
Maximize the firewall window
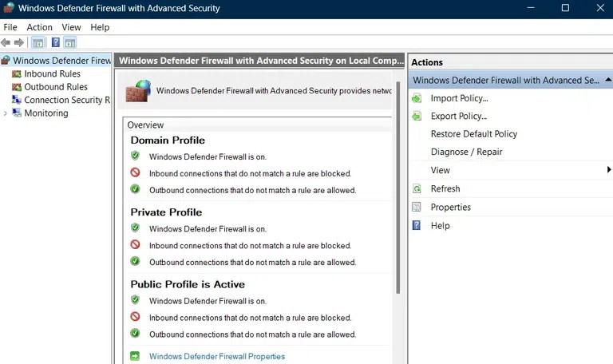[x=565, y=8]
